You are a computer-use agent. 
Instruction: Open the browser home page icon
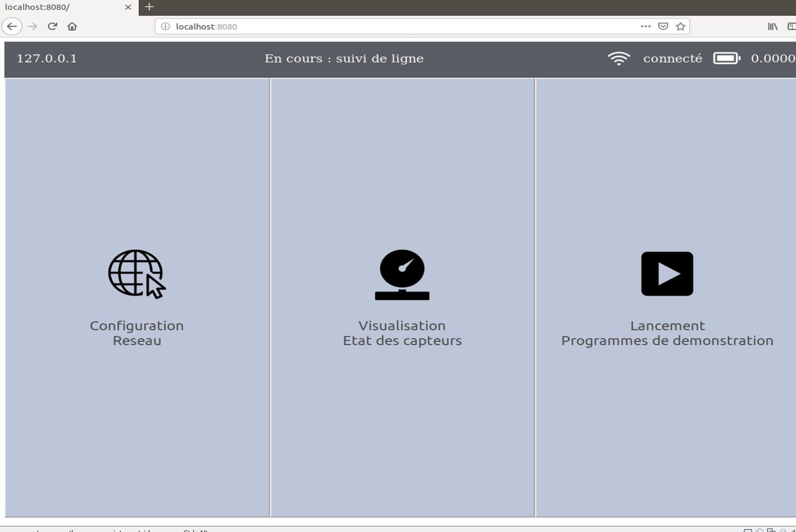click(72, 26)
